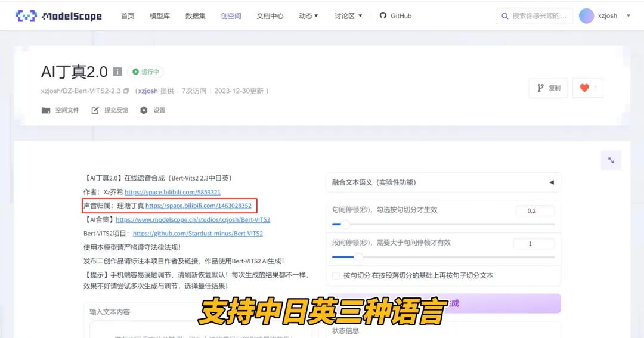The height and width of the screenshot is (338, 644).
Task: Switch to the 创空间 menu item
Action: (231, 16)
